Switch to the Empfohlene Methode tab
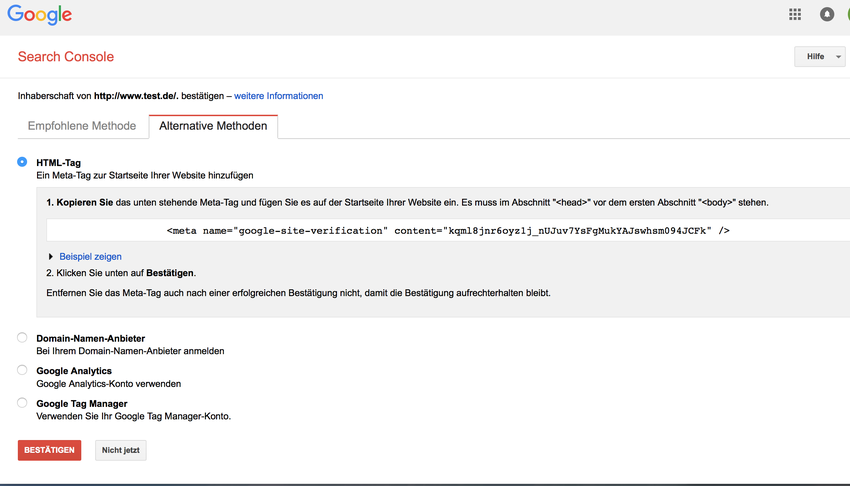 pos(82,126)
